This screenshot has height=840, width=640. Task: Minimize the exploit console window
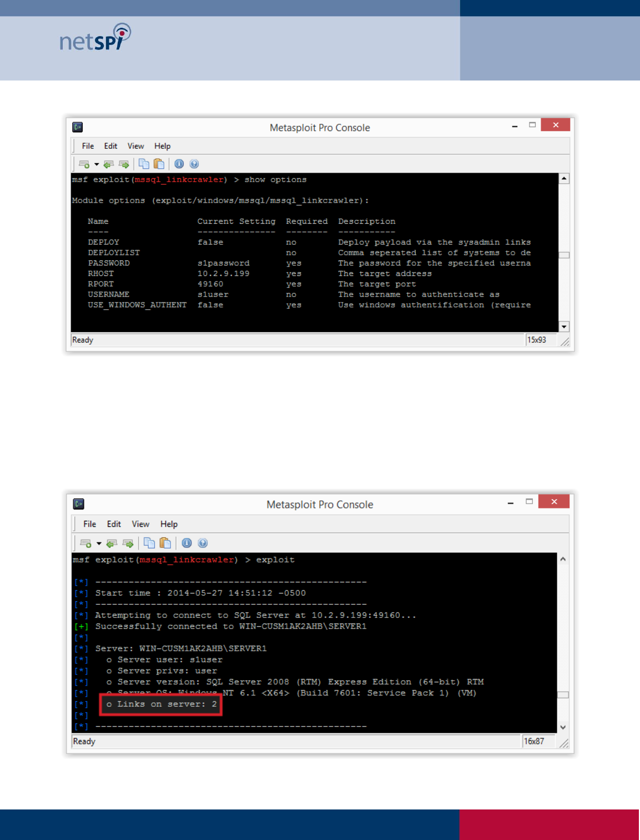(x=511, y=503)
